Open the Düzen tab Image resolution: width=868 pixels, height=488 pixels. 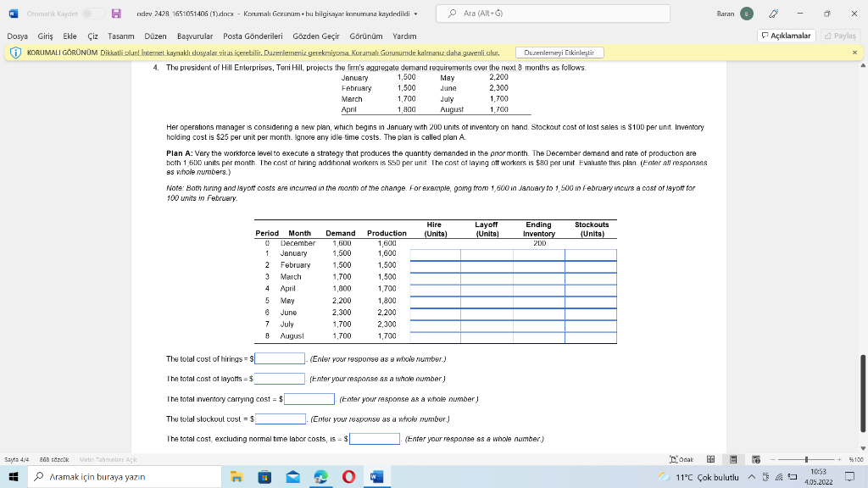click(x=156, y=36)
